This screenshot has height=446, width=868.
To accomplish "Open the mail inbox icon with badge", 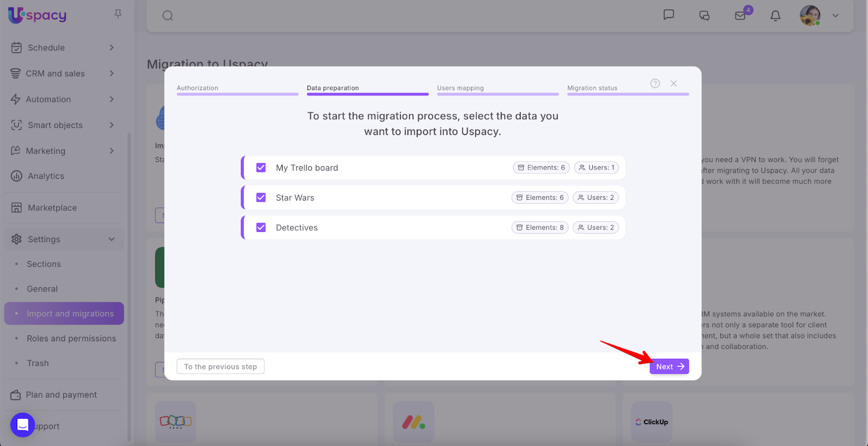I will pos(741,16).
